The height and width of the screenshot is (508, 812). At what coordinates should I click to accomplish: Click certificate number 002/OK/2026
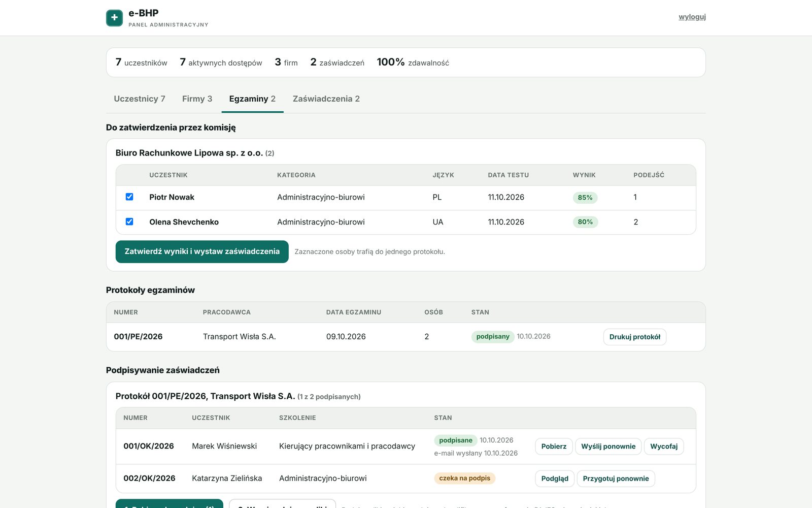(x=149, y=478)
